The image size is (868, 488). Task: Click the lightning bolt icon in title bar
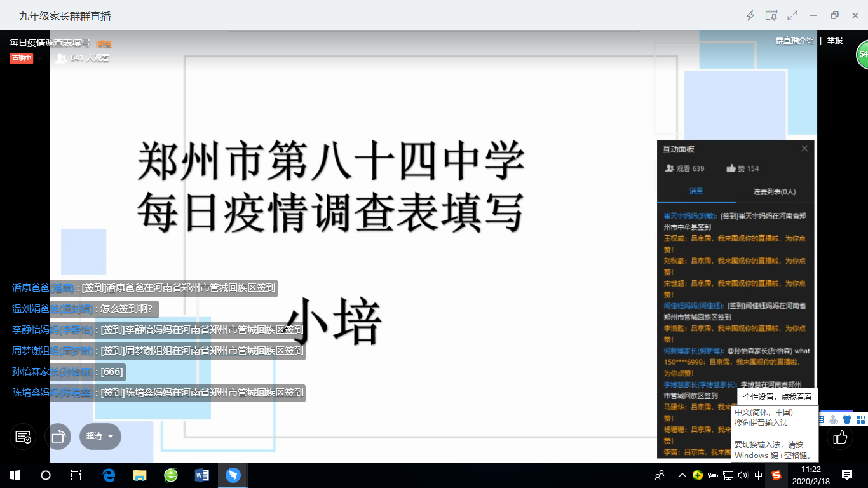coord(750,16)
